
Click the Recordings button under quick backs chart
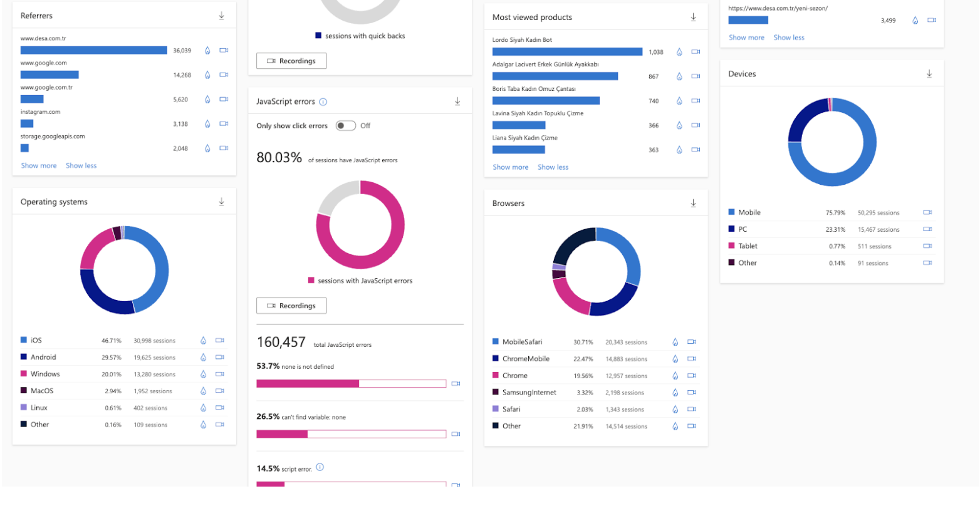point(291,61)
